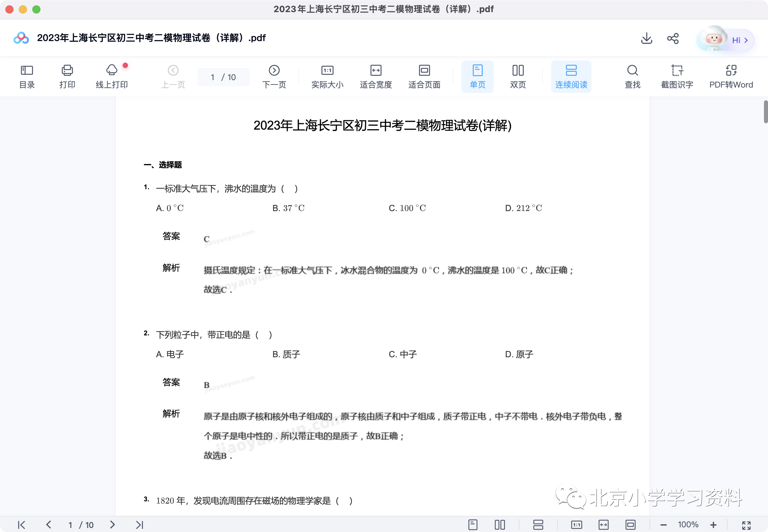Zoom in with the plus button
Screen dimensions: 768x532
pyautogui.click(x=713, y=525)
